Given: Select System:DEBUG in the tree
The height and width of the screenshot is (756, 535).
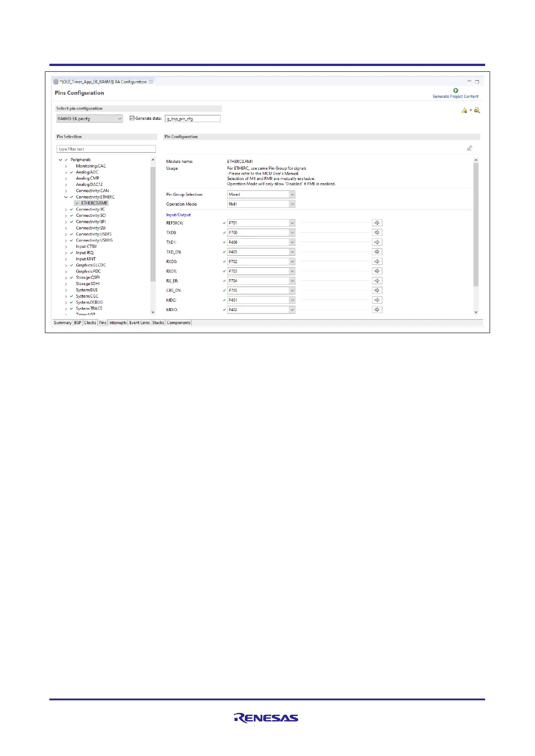Looking at the screenshot, I should tap(89, 303).
